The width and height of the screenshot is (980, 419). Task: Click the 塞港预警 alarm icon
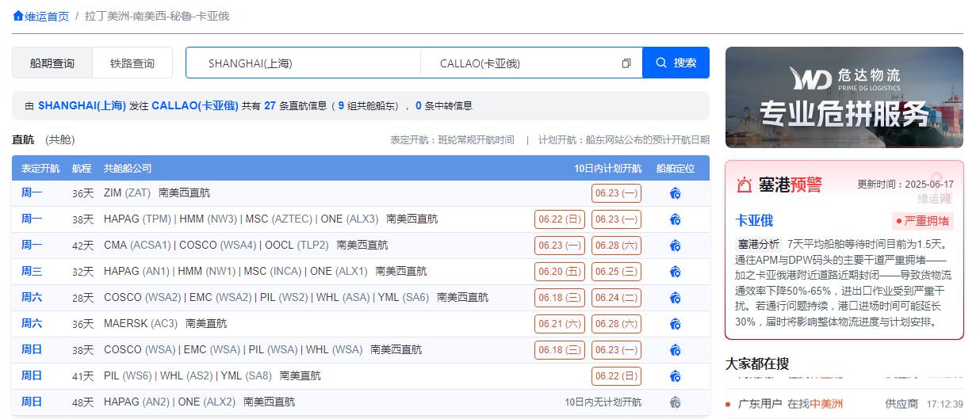pos(744,185)
